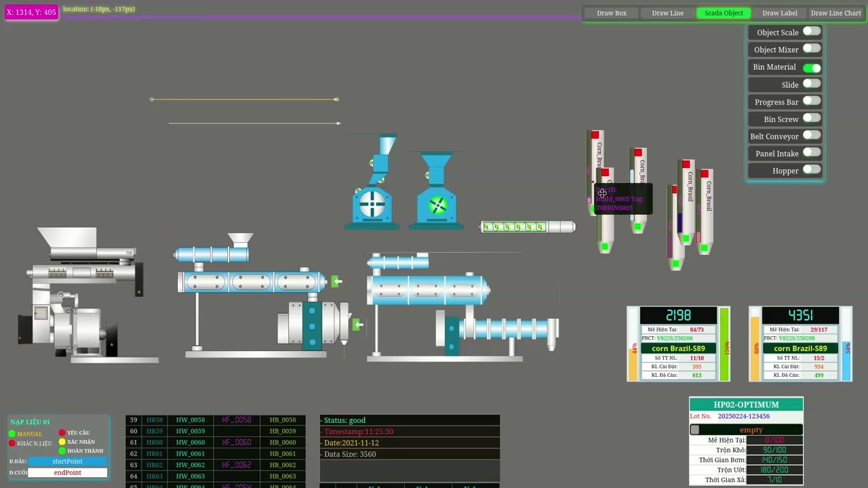Select the Draw Line tool

pyautogui.click(x=667, y=13)
